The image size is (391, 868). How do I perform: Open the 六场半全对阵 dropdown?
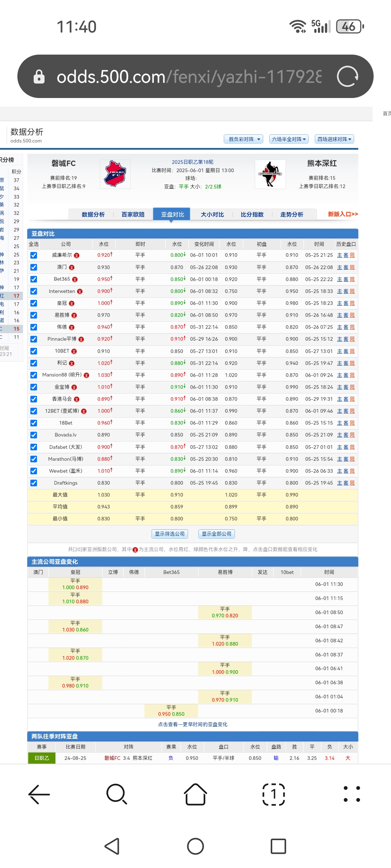pos(289,139)
